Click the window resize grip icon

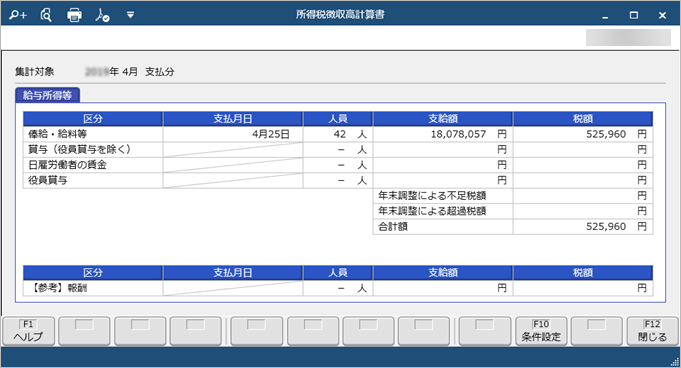tap(674, 361)
